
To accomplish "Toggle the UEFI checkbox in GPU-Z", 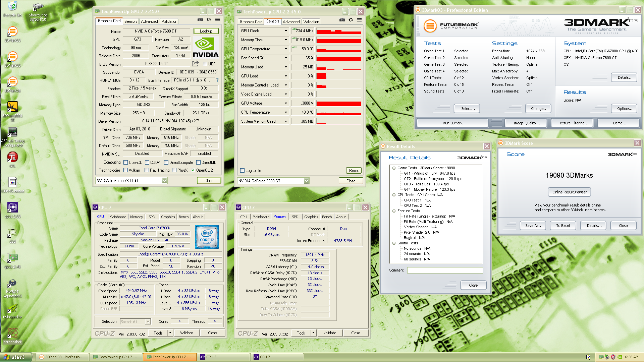I will [205, 64].
